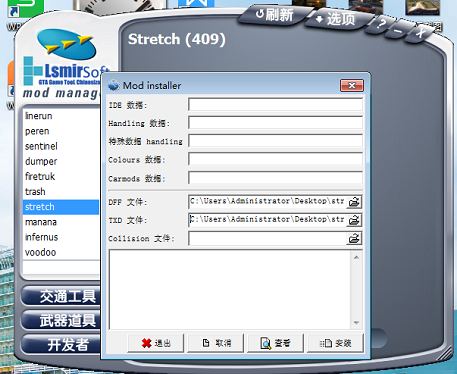Viewport: 457px width, 374px height.
Task: Click into the DFF 文件 path field
Action: click(x=268, y=202)
